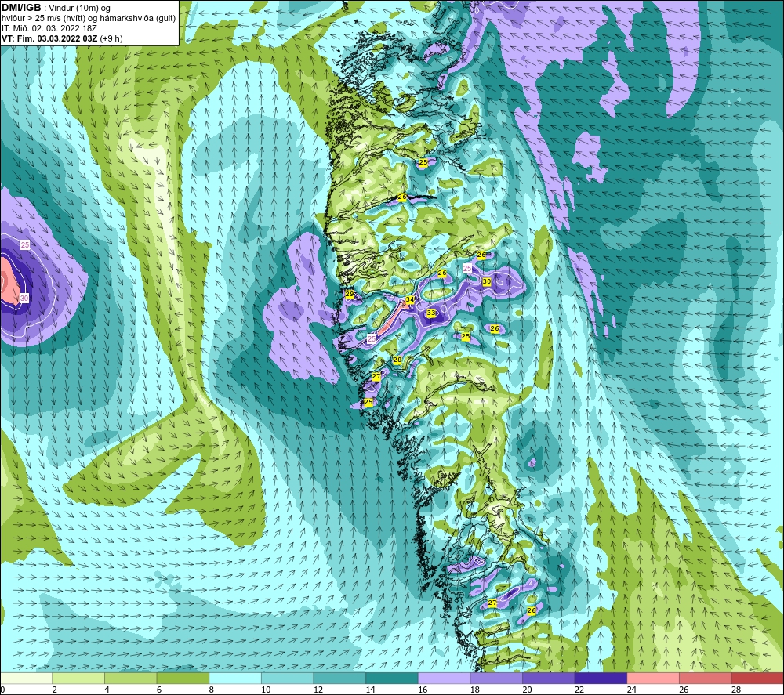
Task: Click the yellow '34' peak gust label
Action: point(409,300)
